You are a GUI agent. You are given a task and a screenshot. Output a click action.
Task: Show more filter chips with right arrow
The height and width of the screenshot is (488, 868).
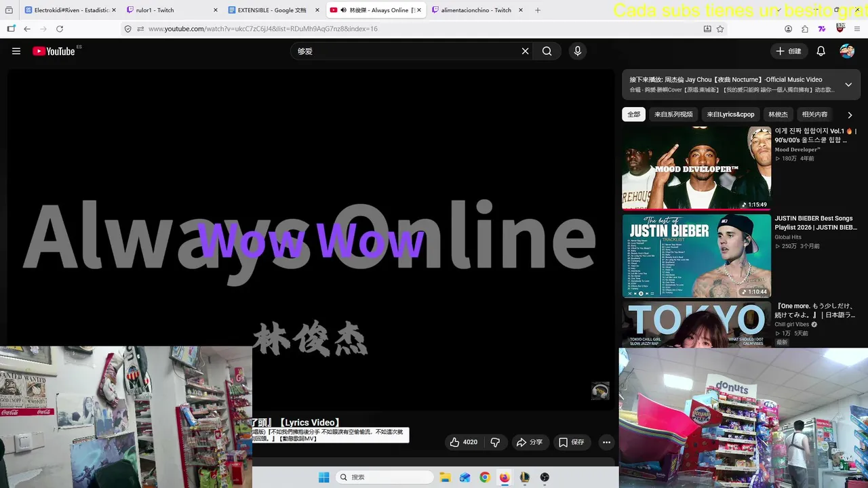(850, 115)
